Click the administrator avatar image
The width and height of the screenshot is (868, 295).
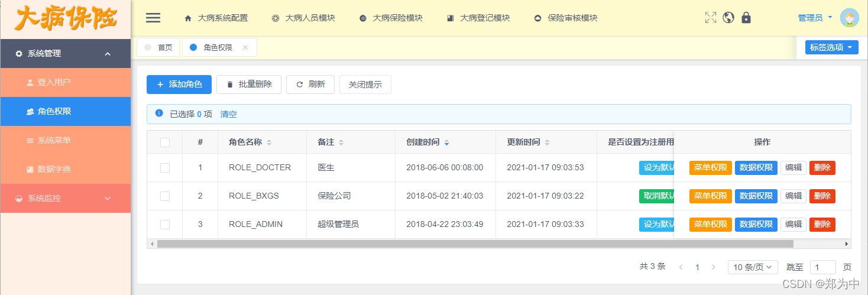(850, 18)
